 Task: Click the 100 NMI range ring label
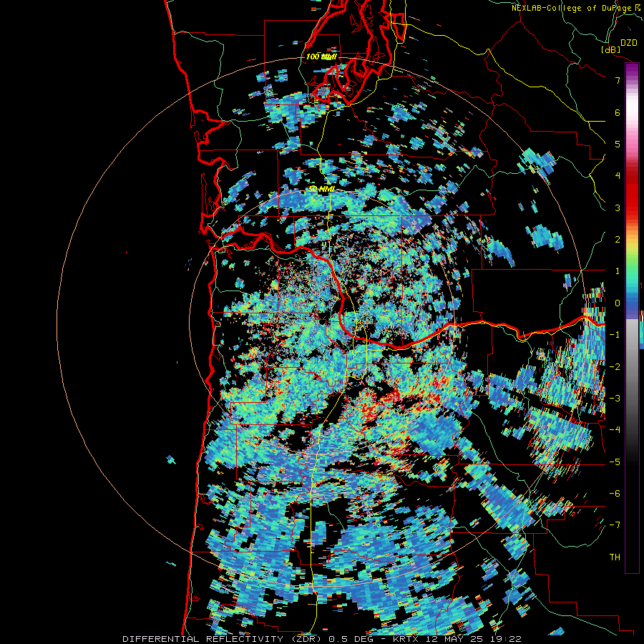click(321, 57)
